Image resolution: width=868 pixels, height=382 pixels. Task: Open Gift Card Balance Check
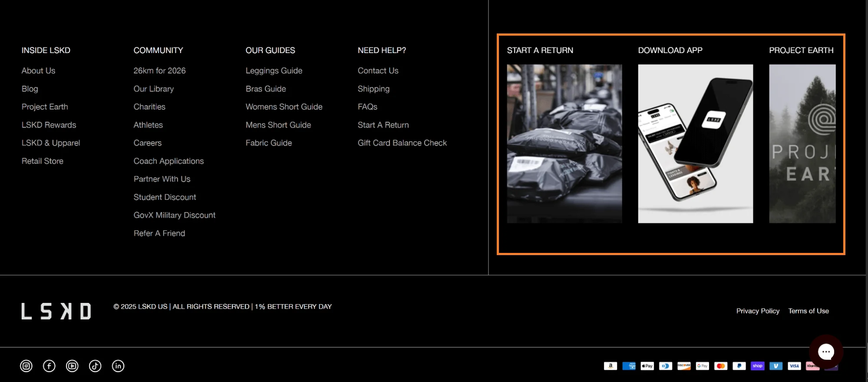[402, 143]
